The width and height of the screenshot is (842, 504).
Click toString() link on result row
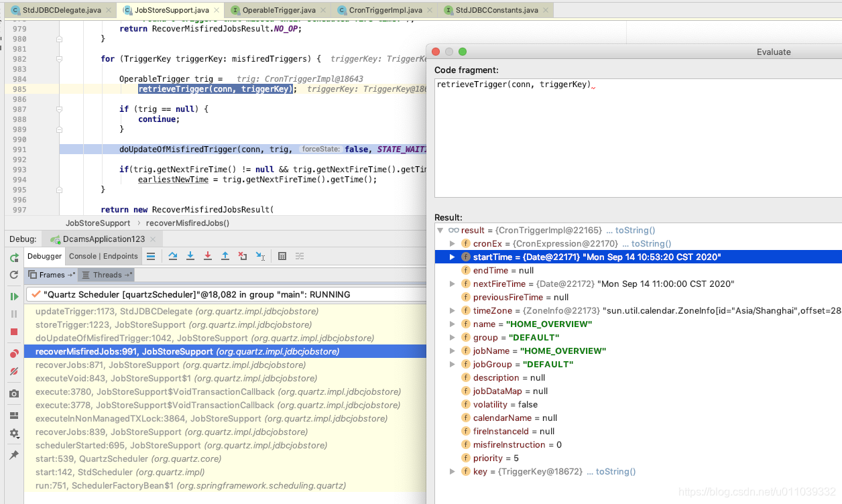(635, 230)
